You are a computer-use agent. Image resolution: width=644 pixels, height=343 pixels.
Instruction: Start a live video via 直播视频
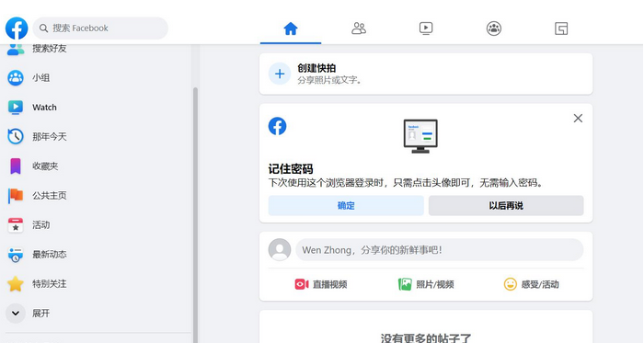pos(329,284)
